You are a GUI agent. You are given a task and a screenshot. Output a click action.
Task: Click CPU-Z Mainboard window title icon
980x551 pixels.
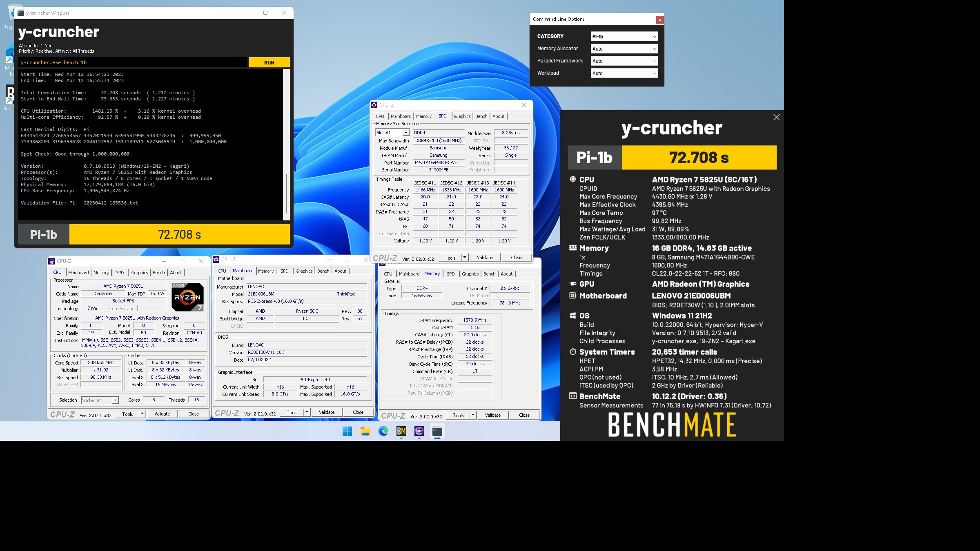[216, 260]
